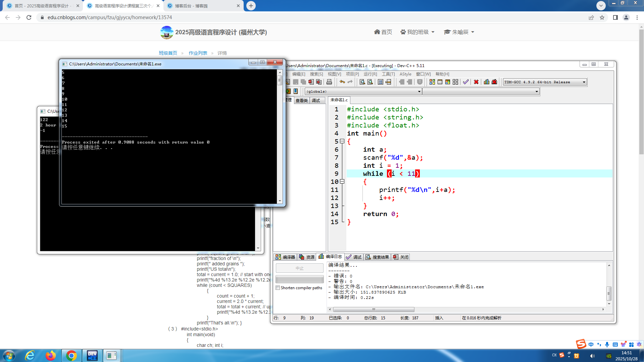Open the 搜索[S] menu
This screenshot has height=362, width=644.
(316, 74)
